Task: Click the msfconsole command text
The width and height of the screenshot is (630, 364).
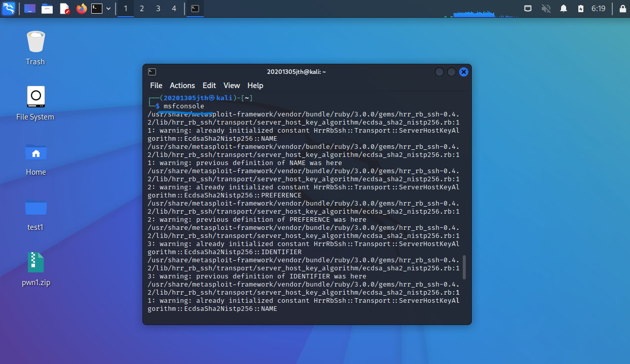Action: click(x=184, y=106)
